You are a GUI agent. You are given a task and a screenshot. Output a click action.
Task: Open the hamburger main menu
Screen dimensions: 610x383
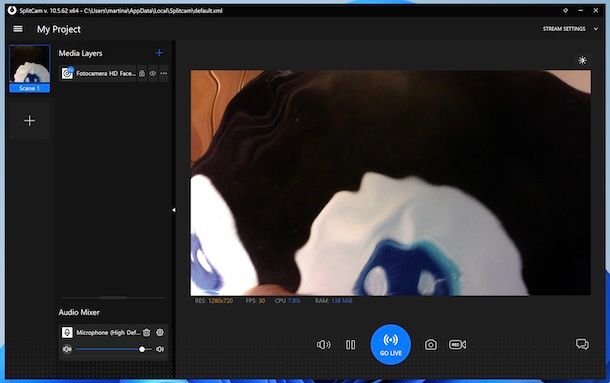pyautogui.click(x=18, y=29)
